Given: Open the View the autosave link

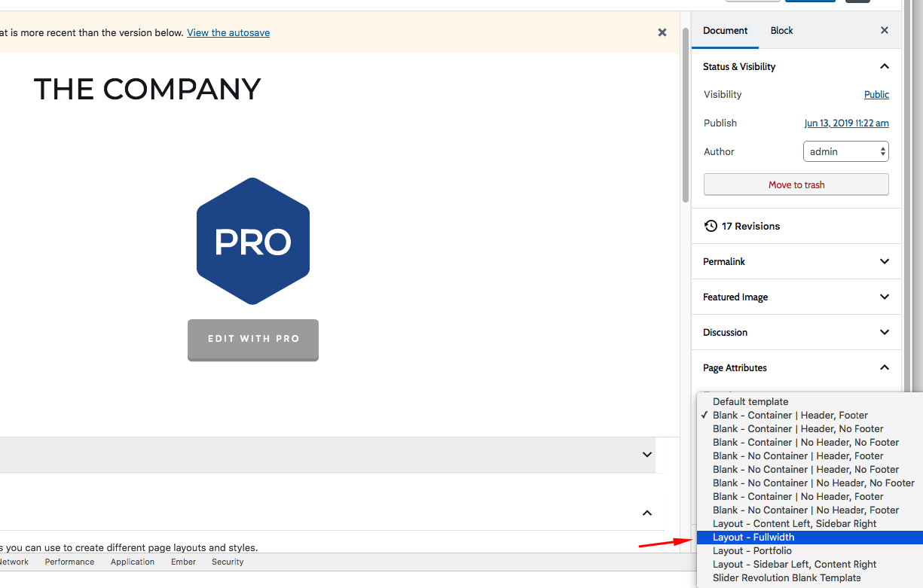Looking at the screenshot, I should pos(228,33).
